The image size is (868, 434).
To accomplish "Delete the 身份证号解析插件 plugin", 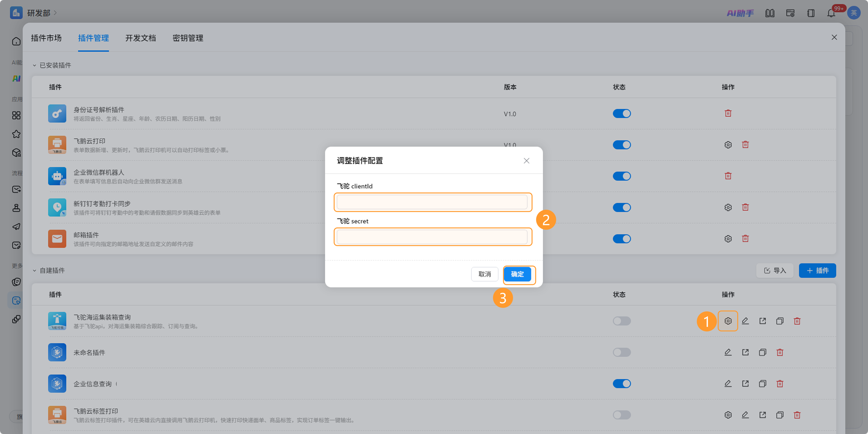I will pyautogui.click(x=728, y=113).
